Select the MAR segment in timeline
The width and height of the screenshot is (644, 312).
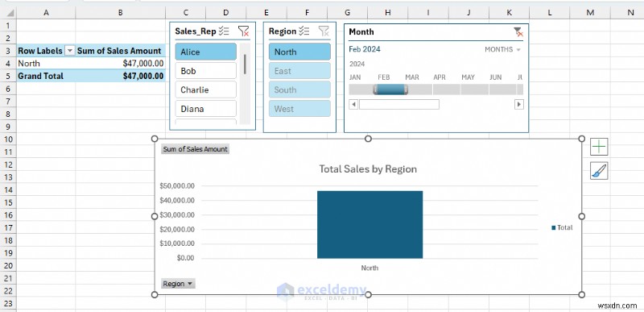419,89
